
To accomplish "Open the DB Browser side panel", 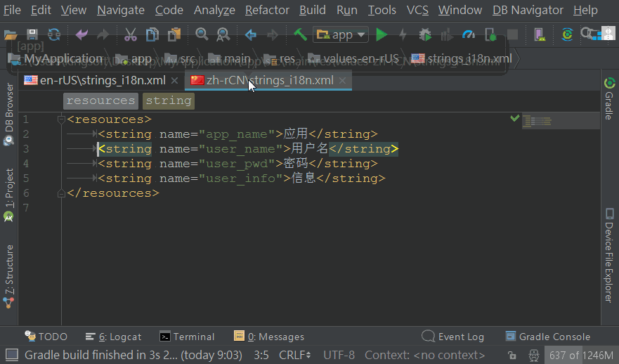I will pyautogui.click(x=8, y=113).
